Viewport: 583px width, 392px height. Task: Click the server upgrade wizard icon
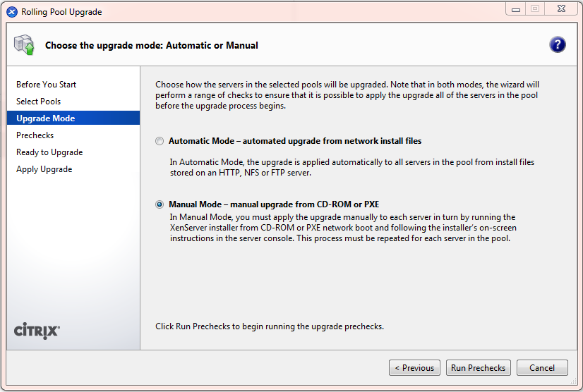coord(24,45)
